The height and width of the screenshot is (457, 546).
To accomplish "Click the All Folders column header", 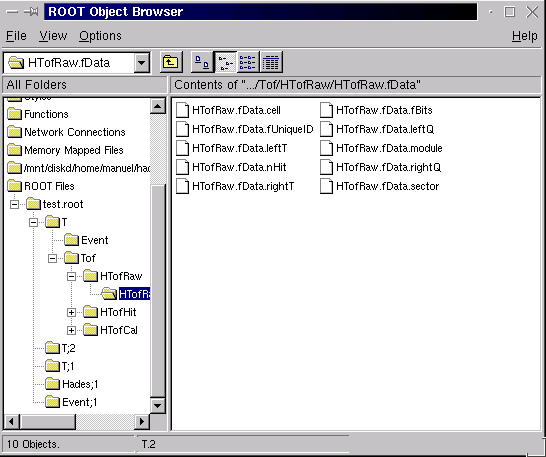I will [85, 85].
